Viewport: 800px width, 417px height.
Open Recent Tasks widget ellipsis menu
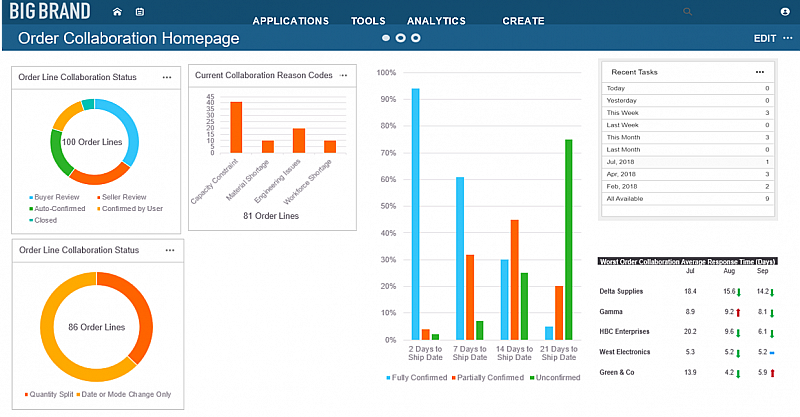point(760,72)
